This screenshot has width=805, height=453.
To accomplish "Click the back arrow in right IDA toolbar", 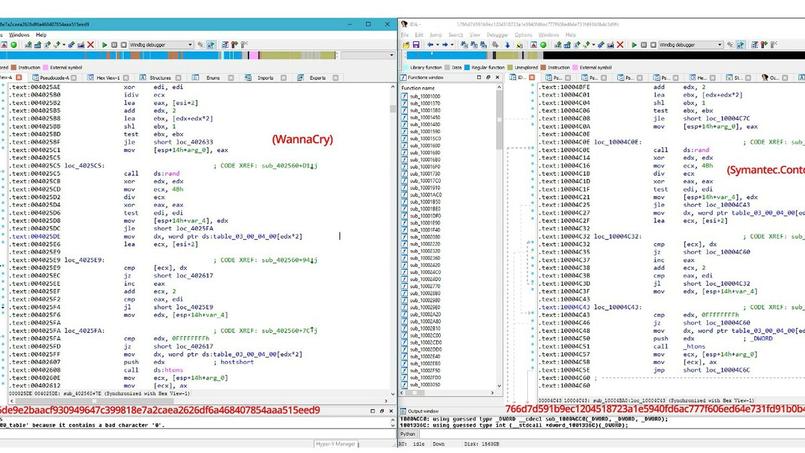I will click(x=430, y=45).
